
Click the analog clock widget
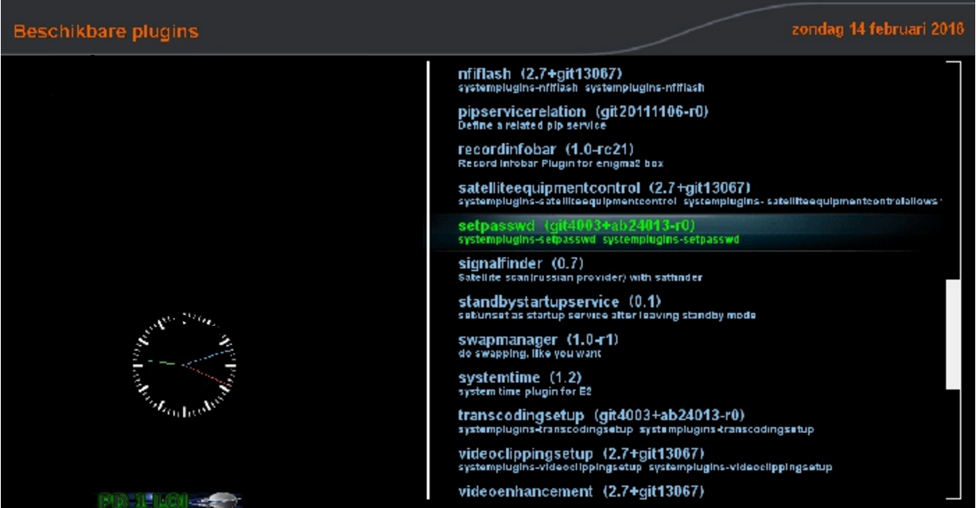184,366
